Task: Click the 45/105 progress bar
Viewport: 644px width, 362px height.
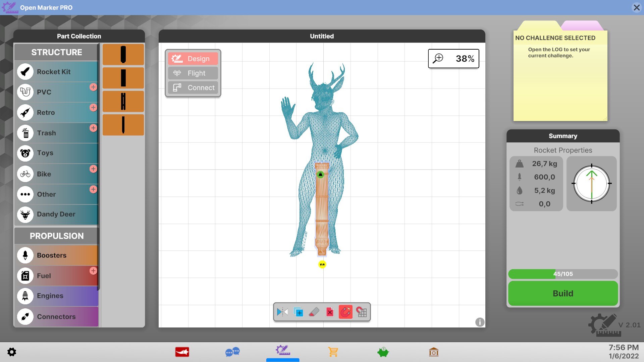Action: click(563, 274)
